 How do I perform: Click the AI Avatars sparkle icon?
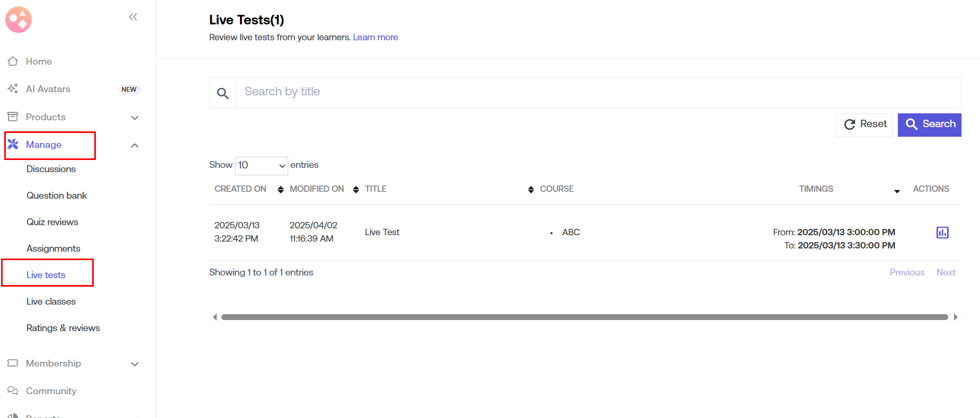tap(13, 89)
